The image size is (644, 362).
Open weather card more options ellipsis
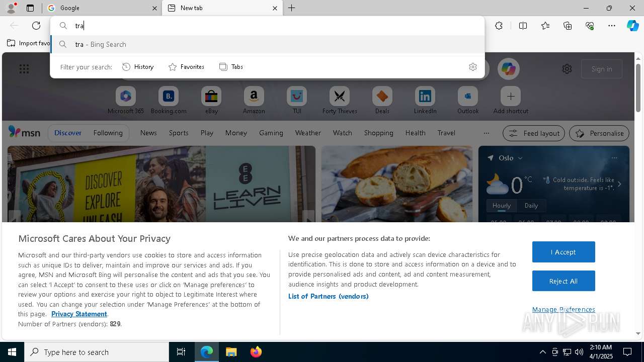pos(614,158)
